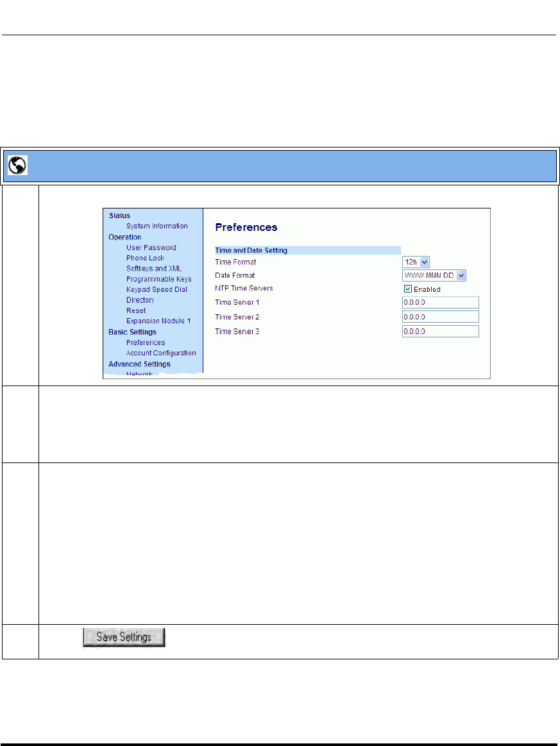The width and height of the screenshot is (560, 746).
Task: Open Softkeys and XML settings
Action: pyautogui.click(x=154, y=268)
